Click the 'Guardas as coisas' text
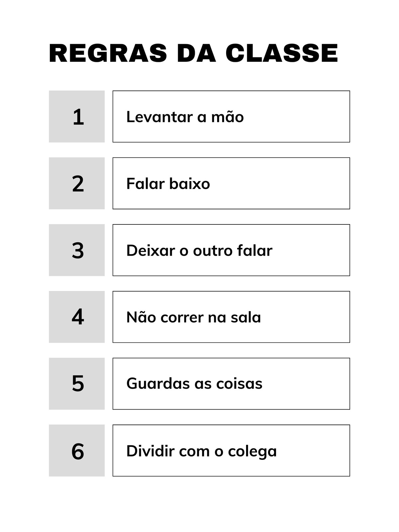This screenshot has height=532, width=399. (194, 383)
